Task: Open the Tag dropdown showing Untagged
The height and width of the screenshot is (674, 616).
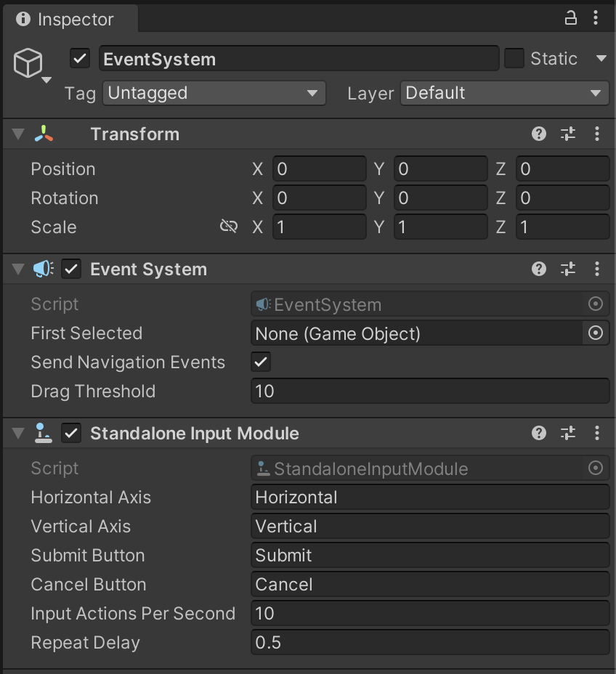Action: coord(214,93)
